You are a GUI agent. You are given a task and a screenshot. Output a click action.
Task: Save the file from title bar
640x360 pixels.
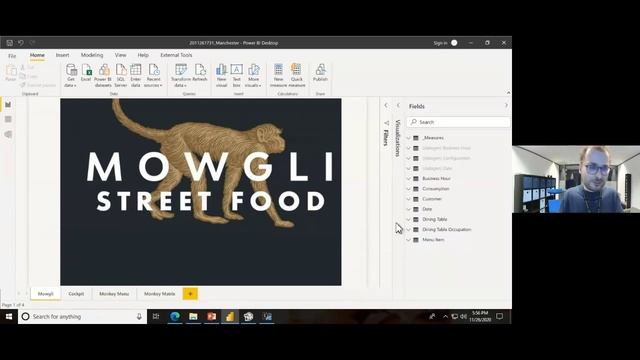tap(9, 43)
